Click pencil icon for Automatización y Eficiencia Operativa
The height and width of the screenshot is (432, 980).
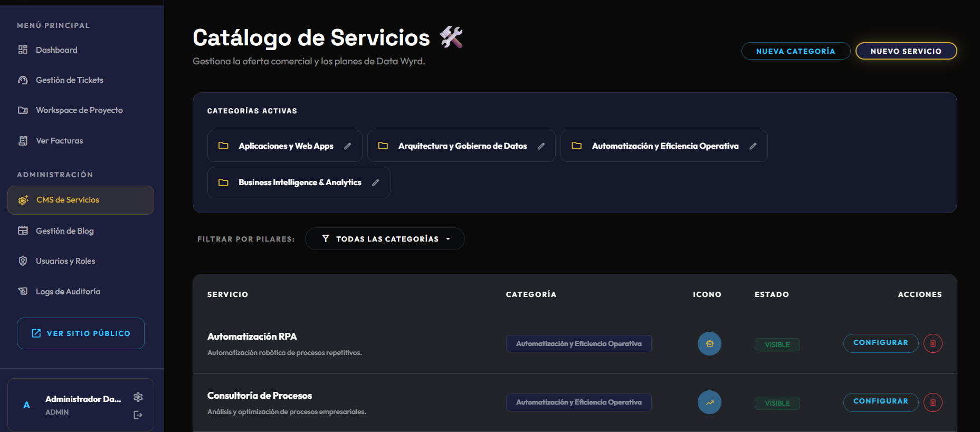pyautogui.click(x=753, y=146)
